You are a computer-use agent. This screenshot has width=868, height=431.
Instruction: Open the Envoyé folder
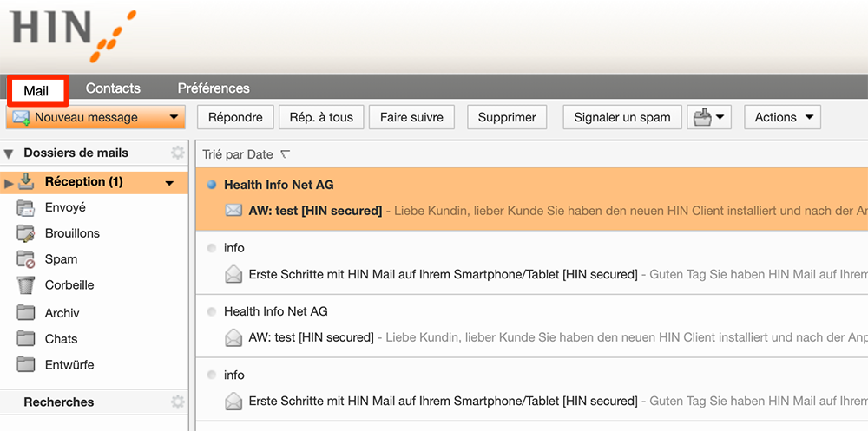coord(65,207)
